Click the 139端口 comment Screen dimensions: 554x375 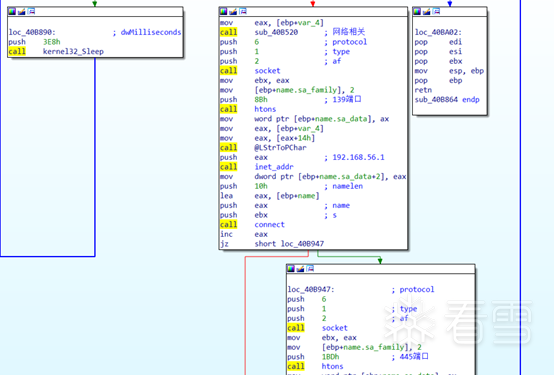click(x=347, y=99)
